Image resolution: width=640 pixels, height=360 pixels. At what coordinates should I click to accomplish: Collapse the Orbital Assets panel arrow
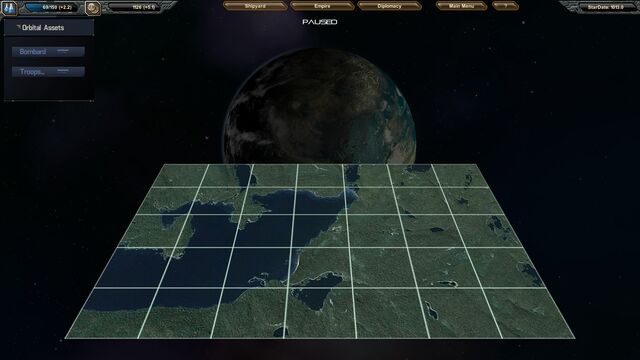(x=18, y=27)
